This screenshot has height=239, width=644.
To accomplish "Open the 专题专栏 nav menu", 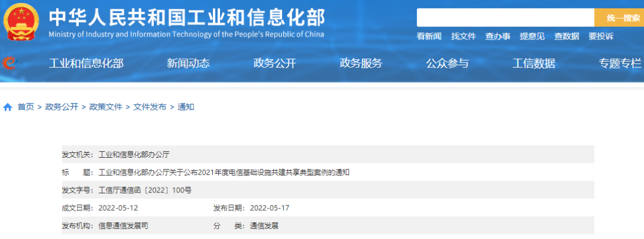I will coord(620,63).
